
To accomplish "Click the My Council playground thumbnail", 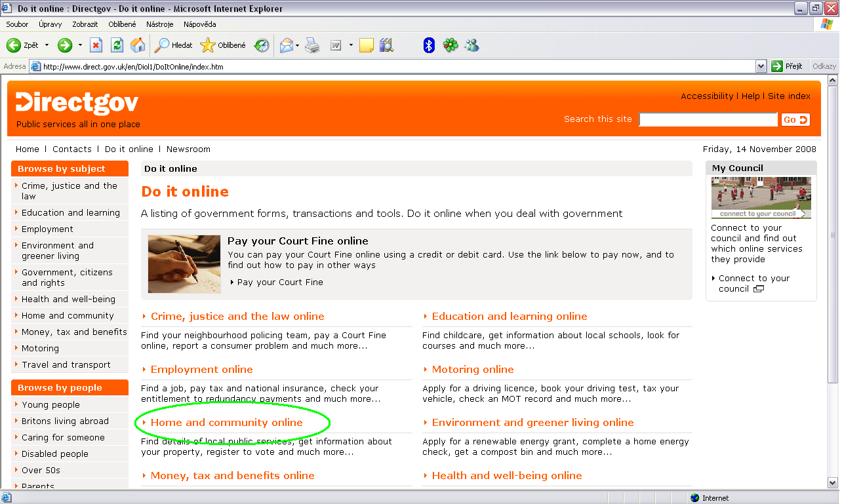I will pyautogui.click(x=761, y=197).
